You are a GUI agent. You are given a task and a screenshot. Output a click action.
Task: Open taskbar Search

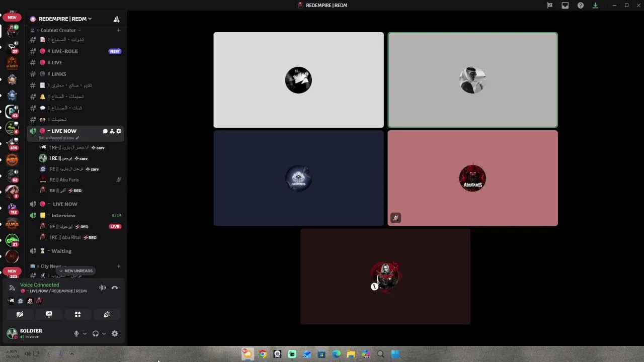pyautogui.click(x=381, y=354)
